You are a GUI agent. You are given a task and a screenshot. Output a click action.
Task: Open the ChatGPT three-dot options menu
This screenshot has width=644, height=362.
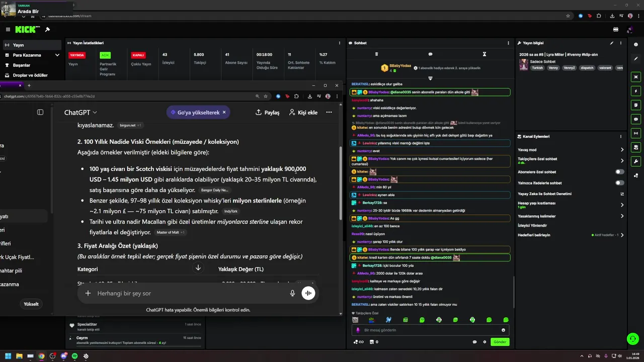(329, 112)
